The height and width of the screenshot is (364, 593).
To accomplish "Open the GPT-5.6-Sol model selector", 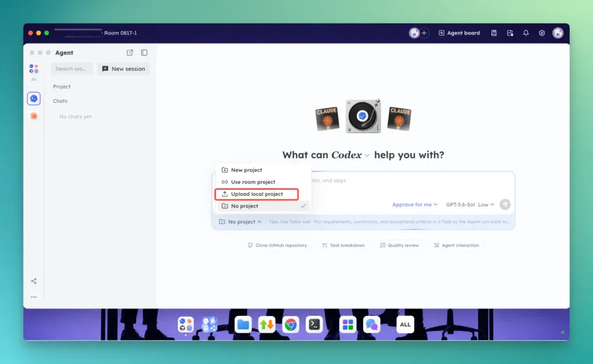I will (460, 204).
